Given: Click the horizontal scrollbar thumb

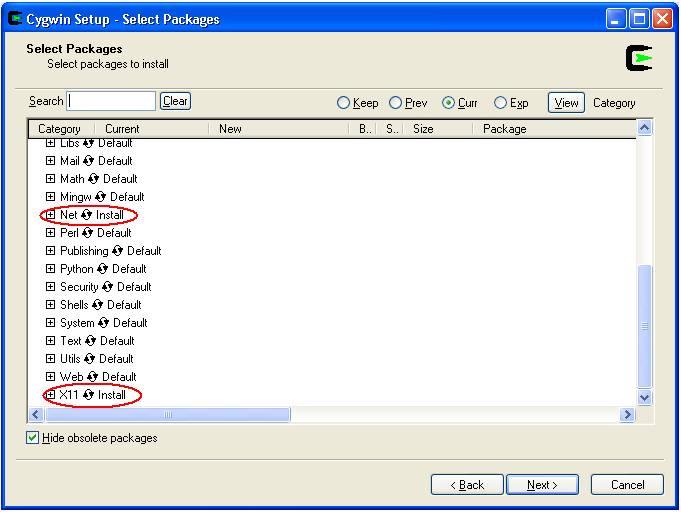Looking at the screenshot, I should click(x=168, y=415).
